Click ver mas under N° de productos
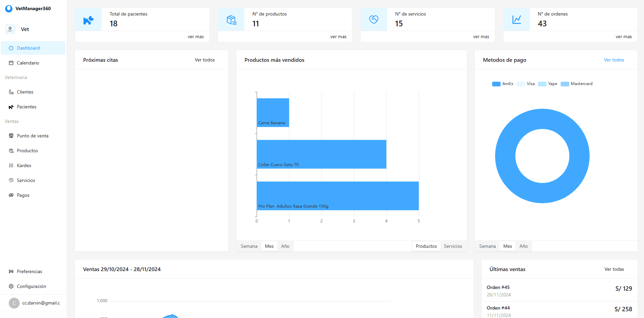Viewport: 644px width, 318px height. [x=338, y=36]
